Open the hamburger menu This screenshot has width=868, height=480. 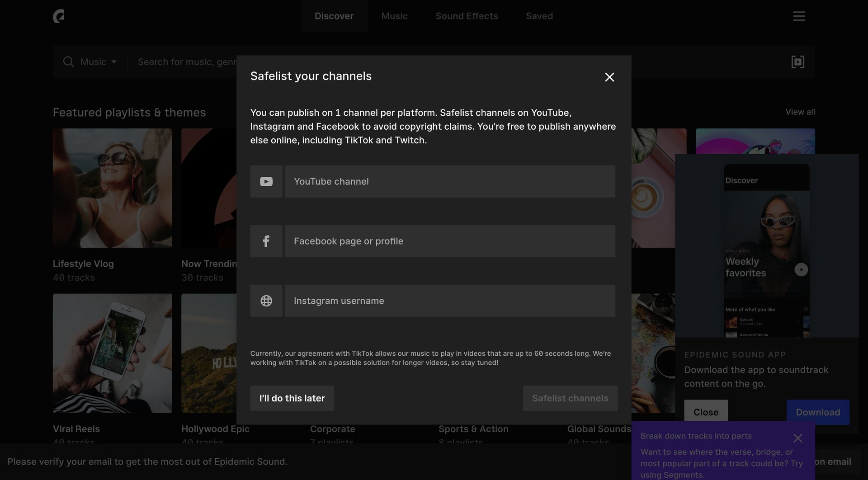pos(799,16)
